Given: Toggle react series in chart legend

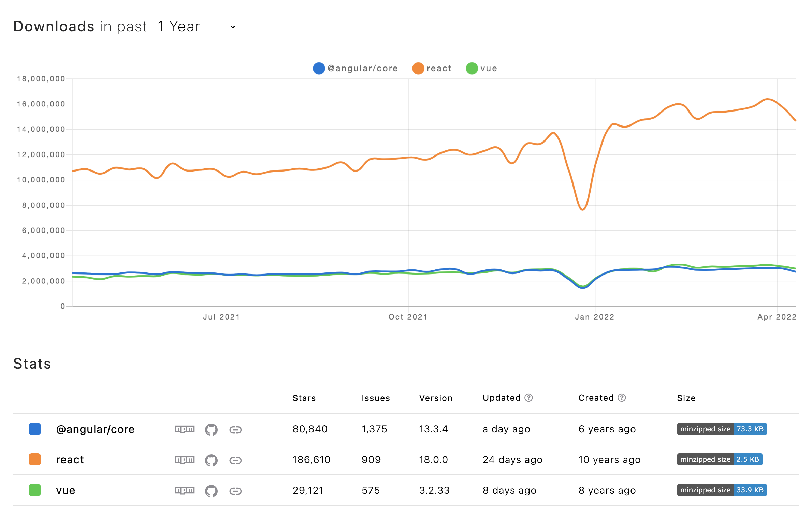Looking at the screenshot, I should (432, 68).
